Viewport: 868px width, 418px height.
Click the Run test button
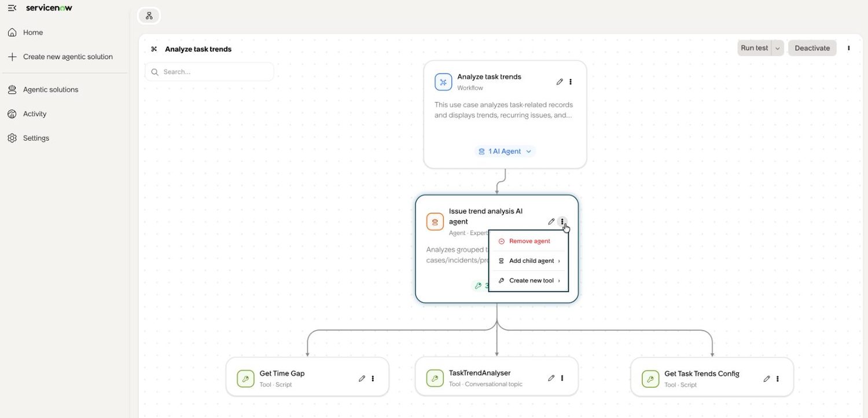point(755,48)
